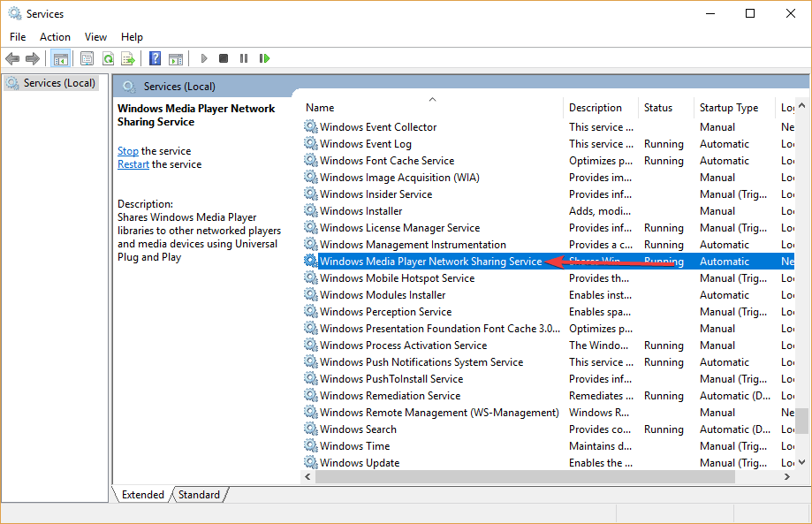The height and width of the screenshot is (524, 812).
Task: Click vertical scrollbar up arrow
Action: click(802, 105)
